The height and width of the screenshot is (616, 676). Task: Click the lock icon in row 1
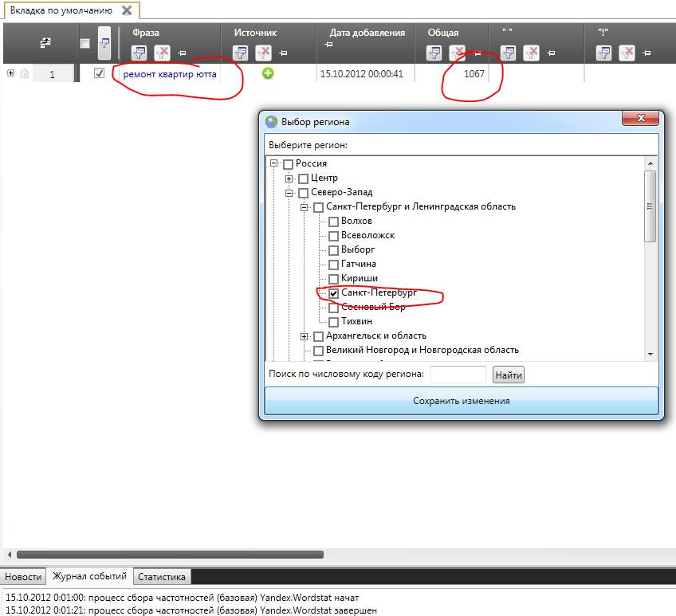(25, 73)
